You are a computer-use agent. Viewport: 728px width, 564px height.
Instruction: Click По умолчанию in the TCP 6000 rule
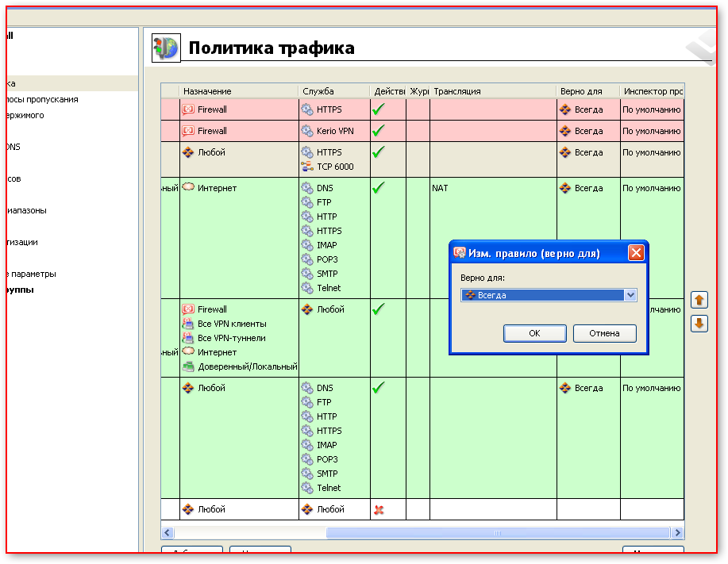click(652, 152)
